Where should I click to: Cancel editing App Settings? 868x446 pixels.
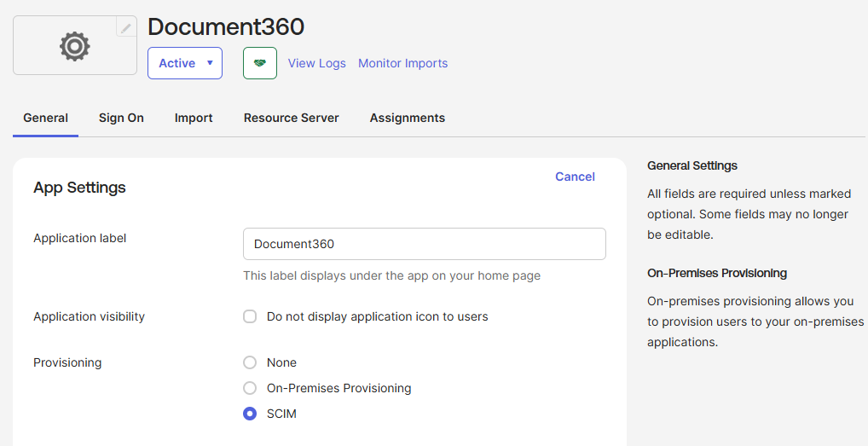tap(575, 177)
